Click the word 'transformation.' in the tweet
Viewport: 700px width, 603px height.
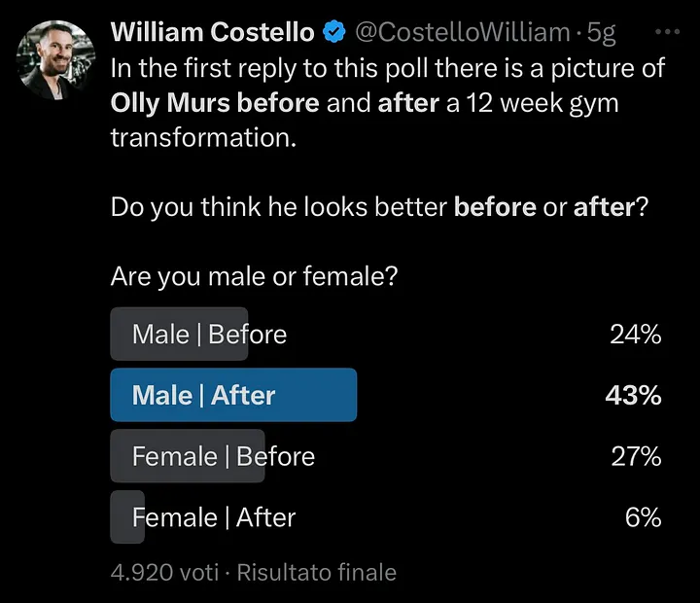[203, 137]
